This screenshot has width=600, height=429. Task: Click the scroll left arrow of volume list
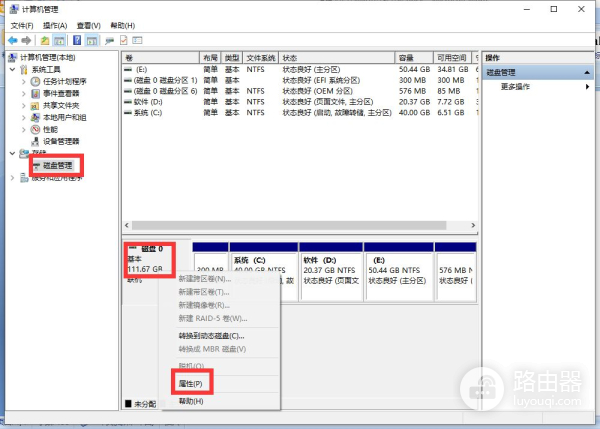click(127, 225)
